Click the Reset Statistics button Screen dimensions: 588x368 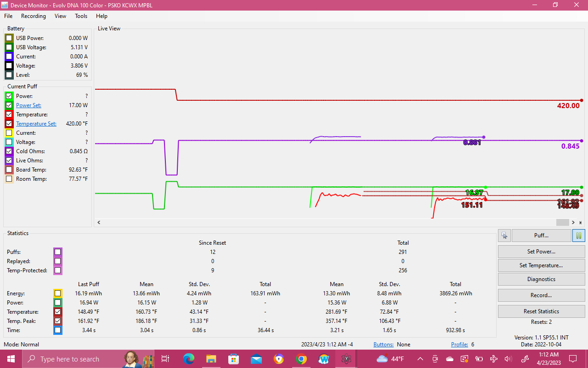[x=541, y=311]
